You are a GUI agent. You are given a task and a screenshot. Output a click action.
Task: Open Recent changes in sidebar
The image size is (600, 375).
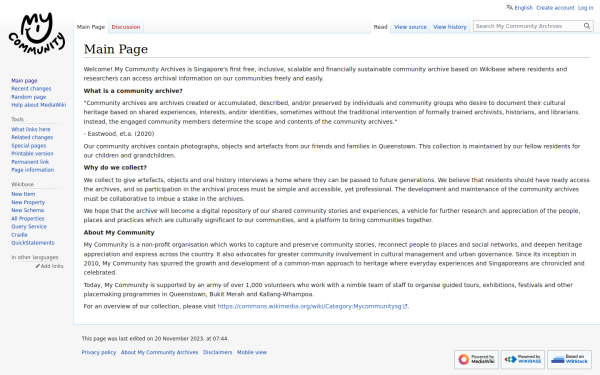coord(31,89)
